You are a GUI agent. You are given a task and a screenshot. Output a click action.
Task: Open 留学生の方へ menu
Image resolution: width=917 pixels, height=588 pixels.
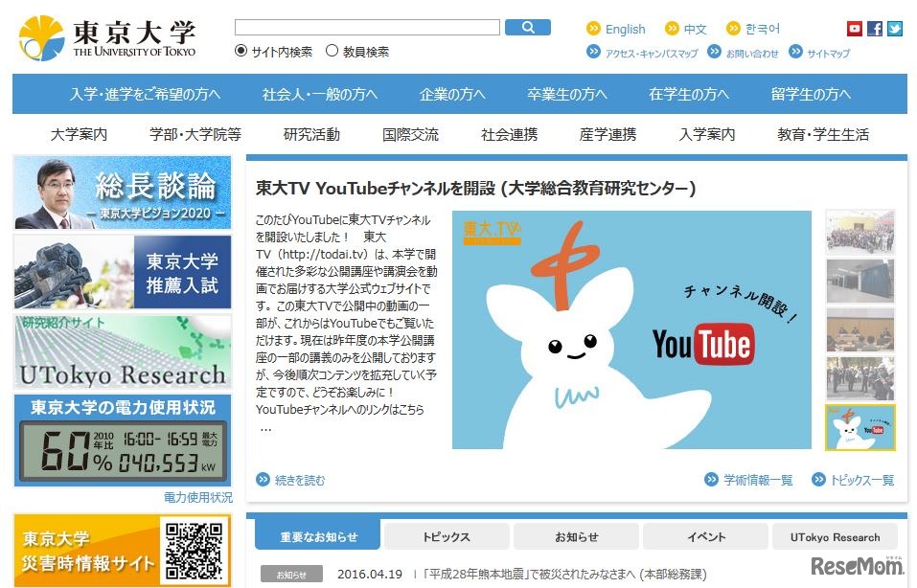[811, 94]
